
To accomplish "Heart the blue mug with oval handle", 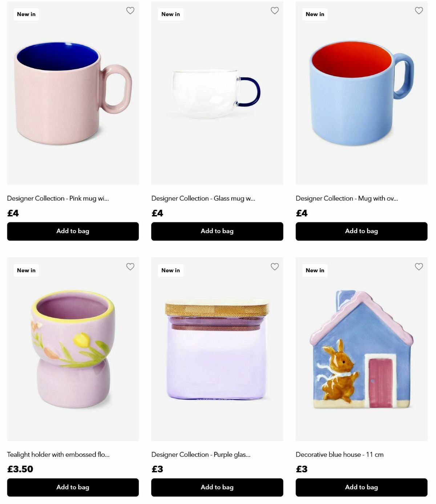I will [x=419, y=11].
